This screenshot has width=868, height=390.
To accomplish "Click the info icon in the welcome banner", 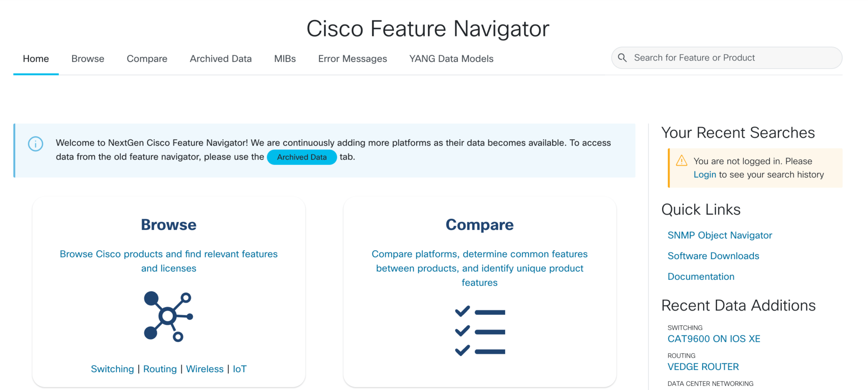I will 36,144.
